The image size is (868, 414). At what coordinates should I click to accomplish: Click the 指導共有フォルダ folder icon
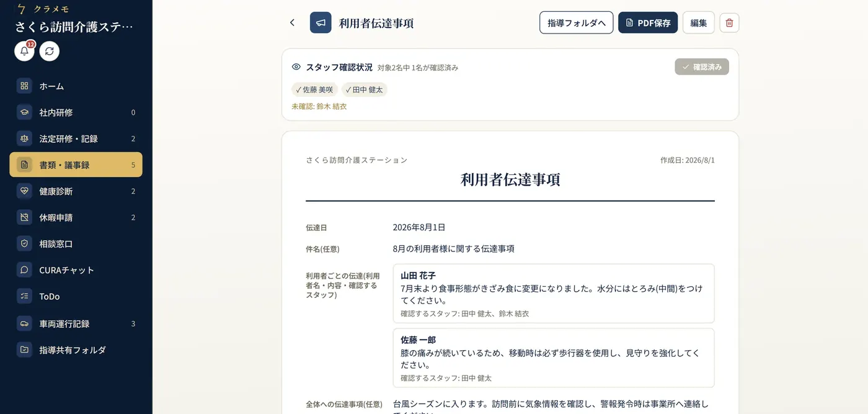click(24, 349)
